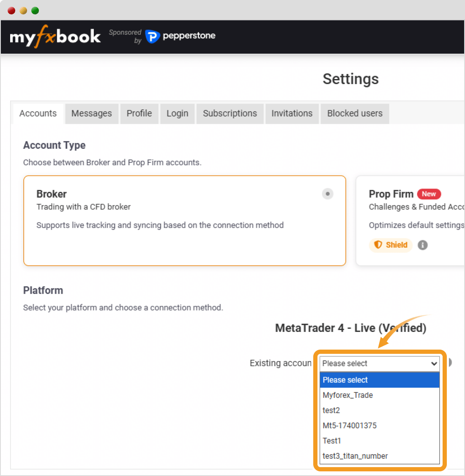Click the Settings page heading
The height and width of the screenshot is (476, 465).
(x=350, y=79)
